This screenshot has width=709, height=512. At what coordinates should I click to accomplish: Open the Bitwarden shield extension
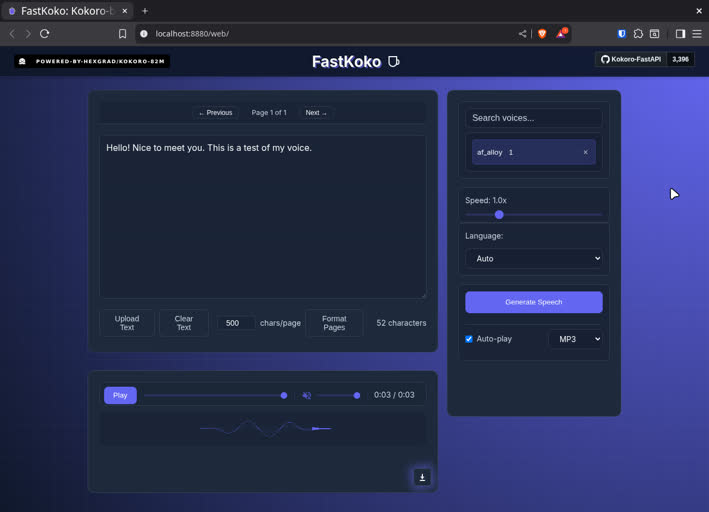pos(622,34)
